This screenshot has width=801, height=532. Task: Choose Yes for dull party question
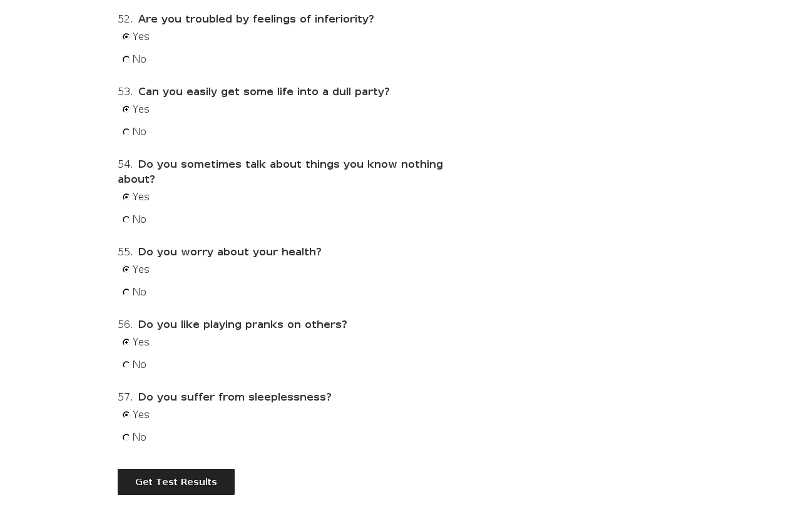point(126,110)
